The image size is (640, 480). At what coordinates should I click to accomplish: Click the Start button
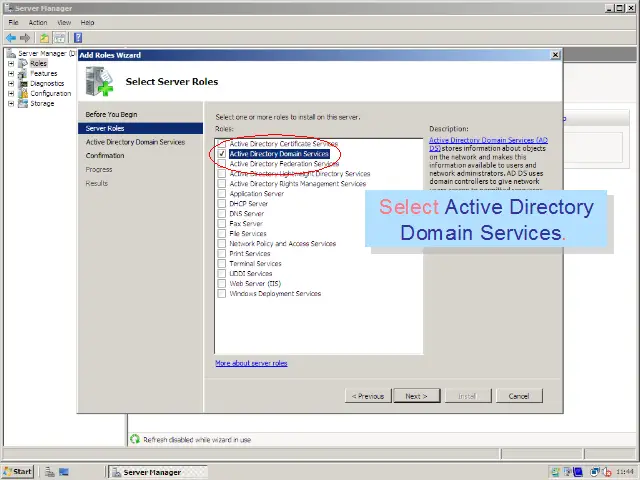(17, 472)
